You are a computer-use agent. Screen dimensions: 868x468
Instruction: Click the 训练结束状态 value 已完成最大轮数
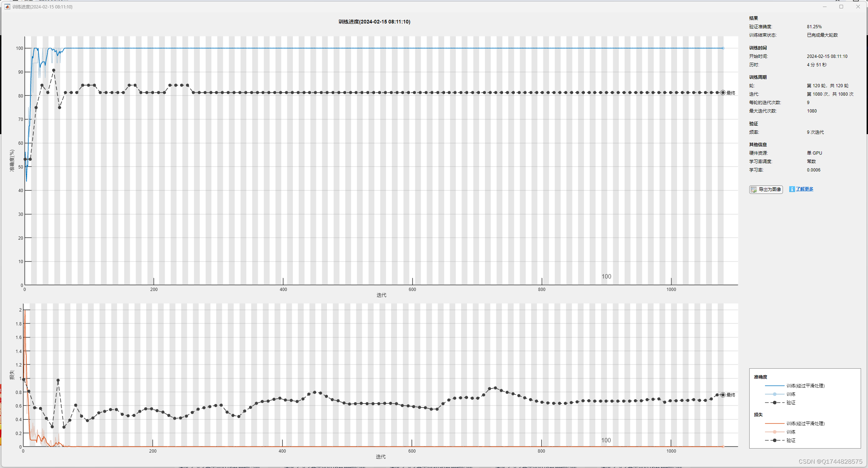click(x=822, y=35)
